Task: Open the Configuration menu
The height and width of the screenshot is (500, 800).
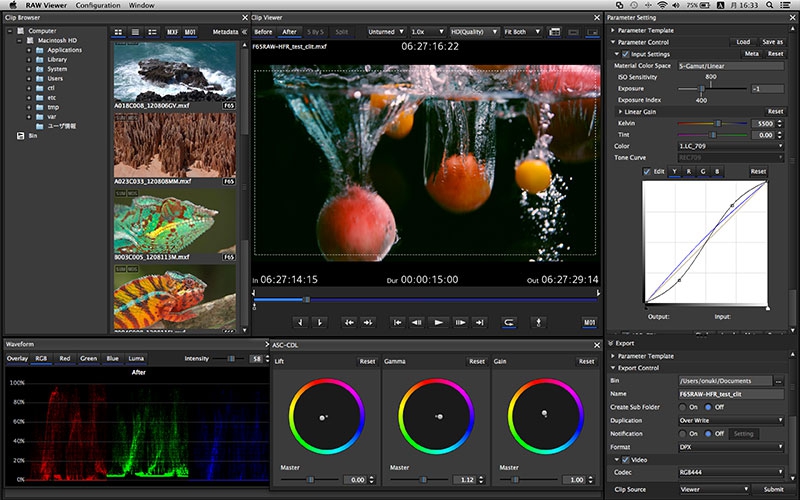Action: point(98,6)
